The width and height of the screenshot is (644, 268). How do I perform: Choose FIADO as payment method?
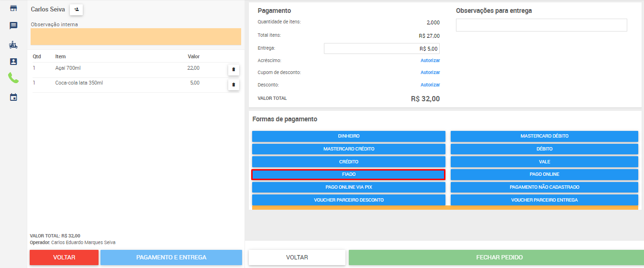click(348, 174)
